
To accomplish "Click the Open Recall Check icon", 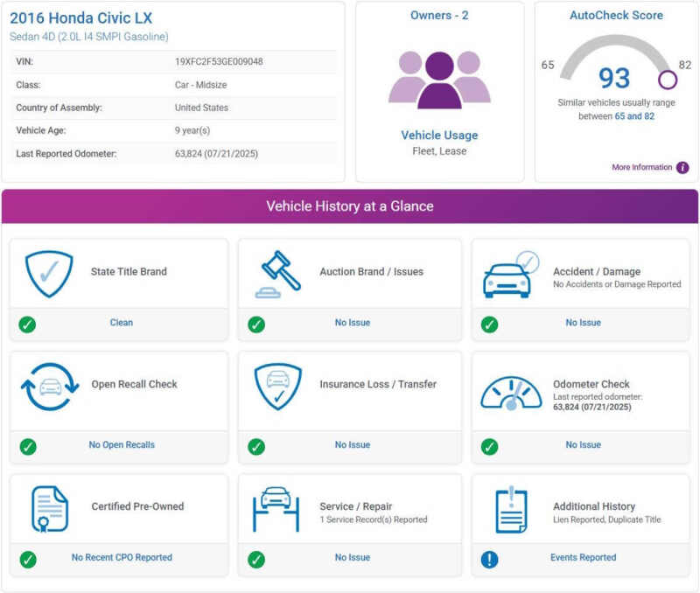I will pyautogui.click(x=50, y=386).
